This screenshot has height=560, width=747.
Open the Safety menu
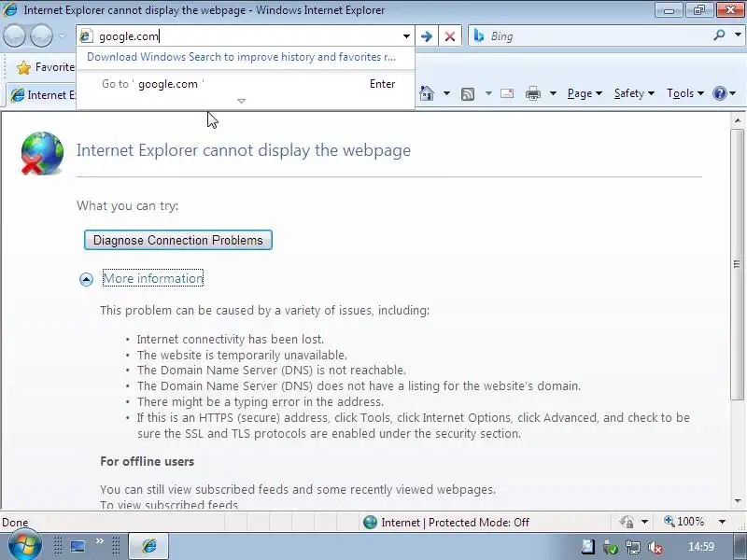tap(634, 93)
